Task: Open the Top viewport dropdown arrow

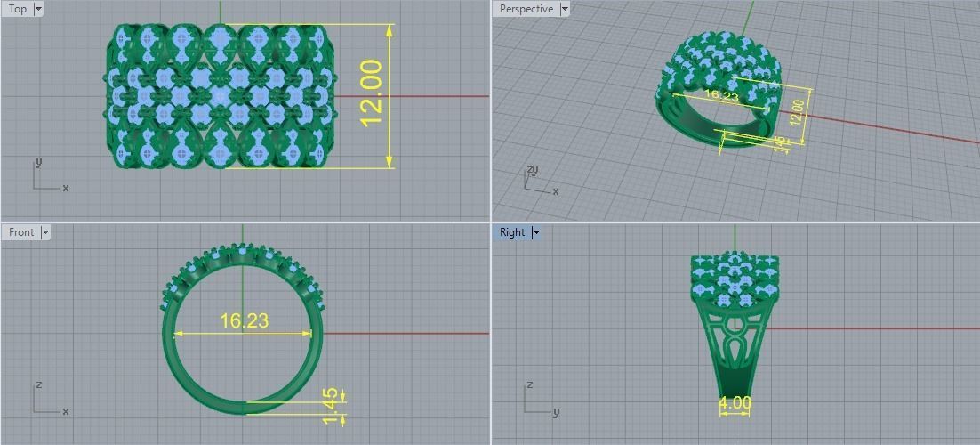Action: [x=38, y=9]
